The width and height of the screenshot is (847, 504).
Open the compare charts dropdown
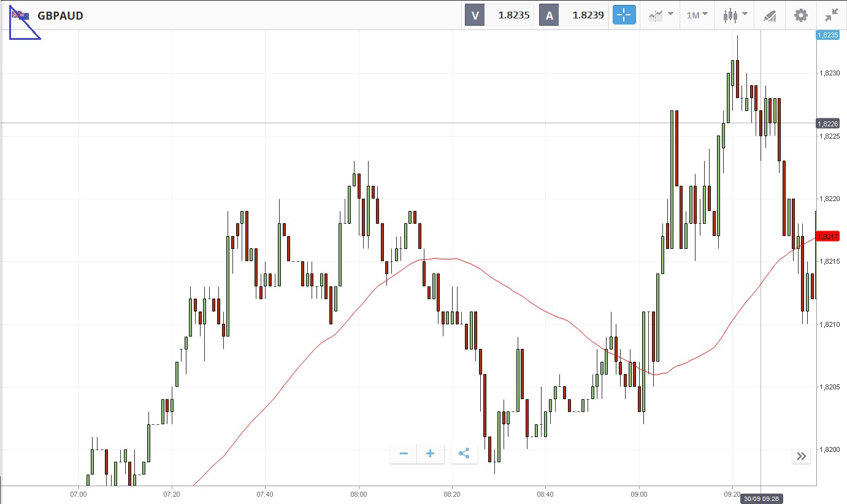pyautogui.click(x=661, y=15)
